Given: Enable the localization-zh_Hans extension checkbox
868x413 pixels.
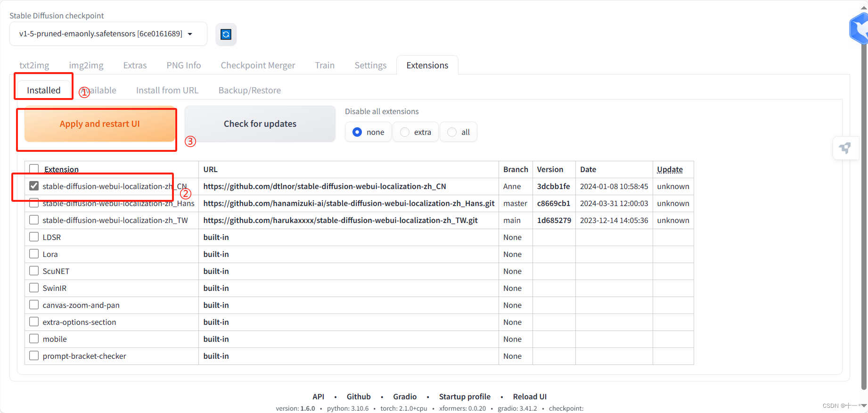Looking at the screenshot, I should pos(34,203).
